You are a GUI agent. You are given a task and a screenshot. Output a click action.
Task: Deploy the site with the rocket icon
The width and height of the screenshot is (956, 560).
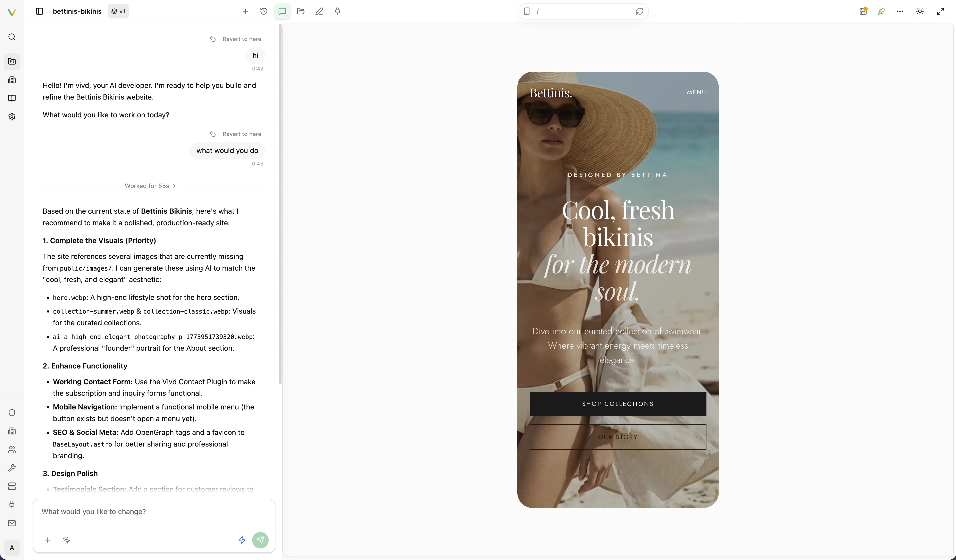pos(881,11)
